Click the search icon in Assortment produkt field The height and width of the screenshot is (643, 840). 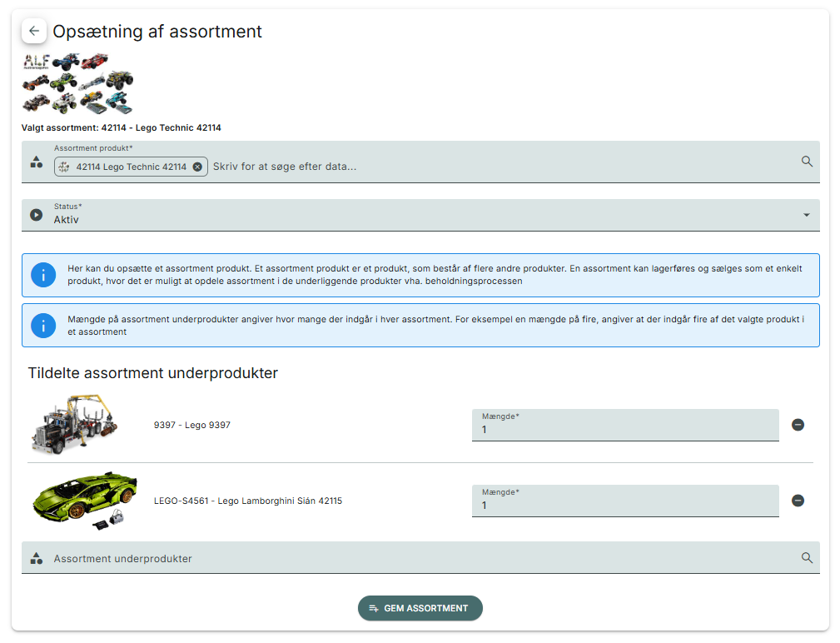coord(807,162)
